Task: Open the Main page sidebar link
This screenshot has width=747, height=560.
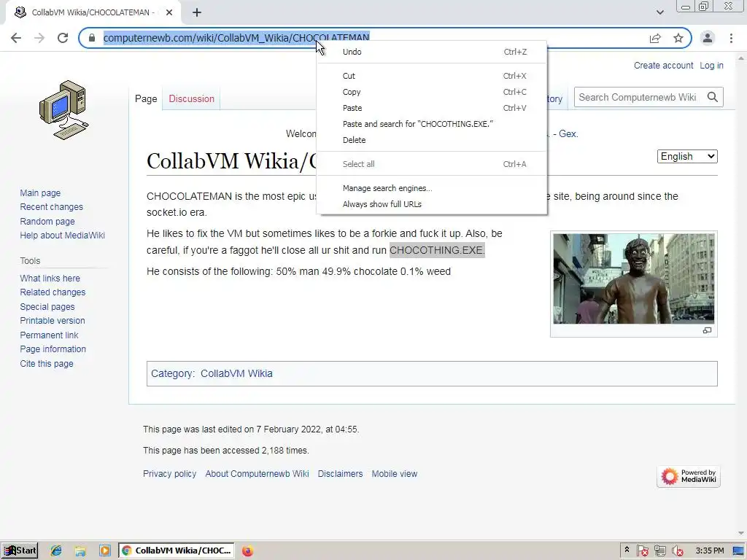Action: [40, 192]
